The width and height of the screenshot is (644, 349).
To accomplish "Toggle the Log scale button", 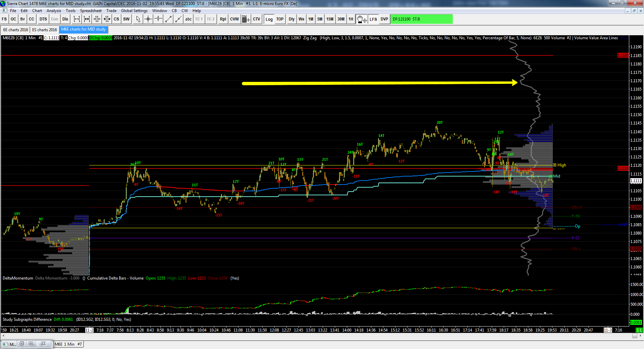I will pos(269,19).
